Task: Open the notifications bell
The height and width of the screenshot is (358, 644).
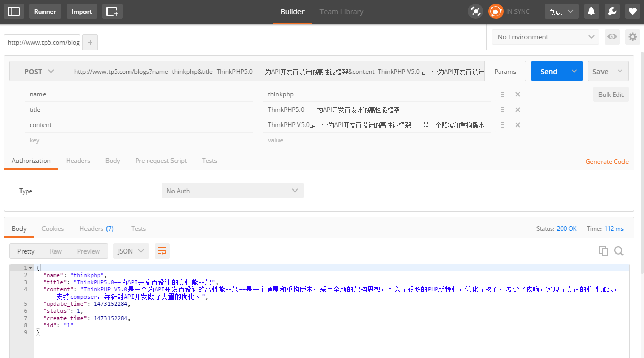Action: pyautogui.click(x=591, y=11)
